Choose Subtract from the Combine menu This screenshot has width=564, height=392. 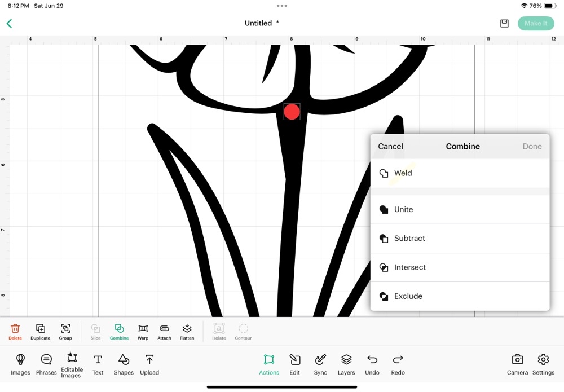click(460, 239)
